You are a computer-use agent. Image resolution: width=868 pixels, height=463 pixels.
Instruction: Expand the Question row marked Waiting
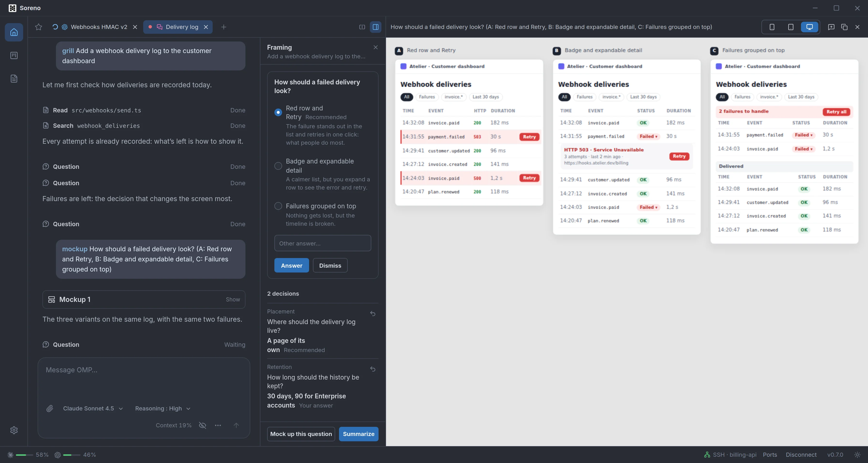144,344
